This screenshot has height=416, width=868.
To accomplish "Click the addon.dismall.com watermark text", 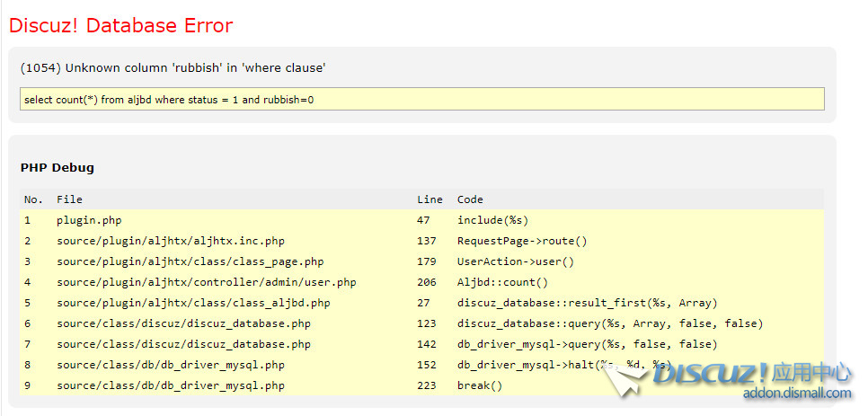I will click(x=796, y=393).
